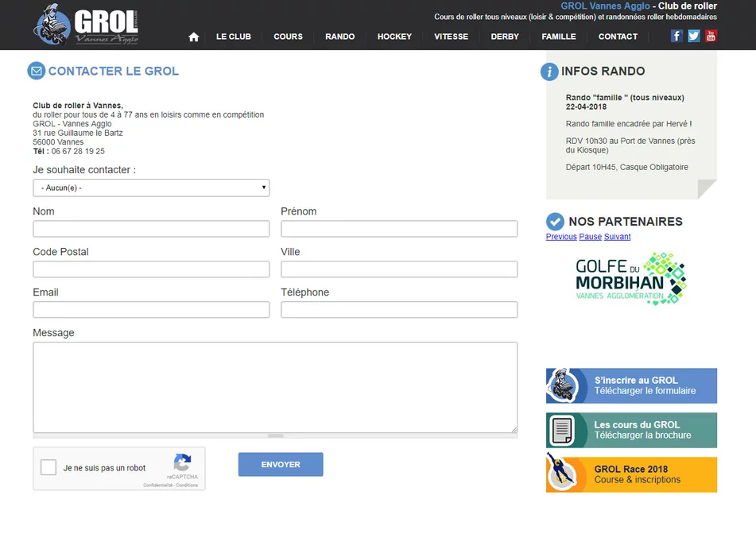Click the envelope icon beside Contacter le GROL

pyautogui.click(x=36, y=71)
